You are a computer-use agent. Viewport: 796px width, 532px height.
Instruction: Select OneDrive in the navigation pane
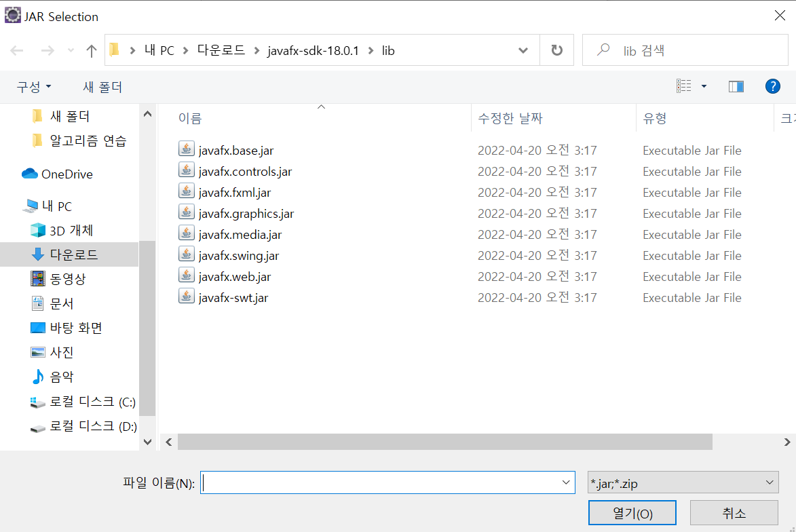point(67,174)
